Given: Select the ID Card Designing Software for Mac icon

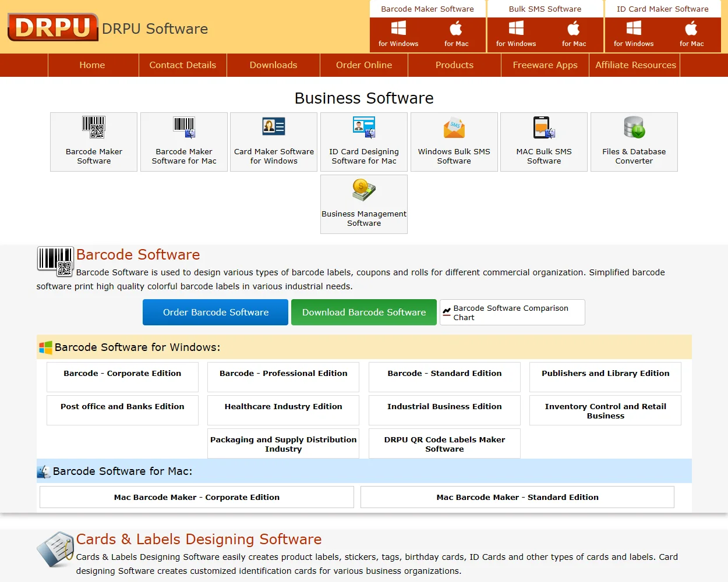Looking at the screenshot, I should click(x=363, y=126).
